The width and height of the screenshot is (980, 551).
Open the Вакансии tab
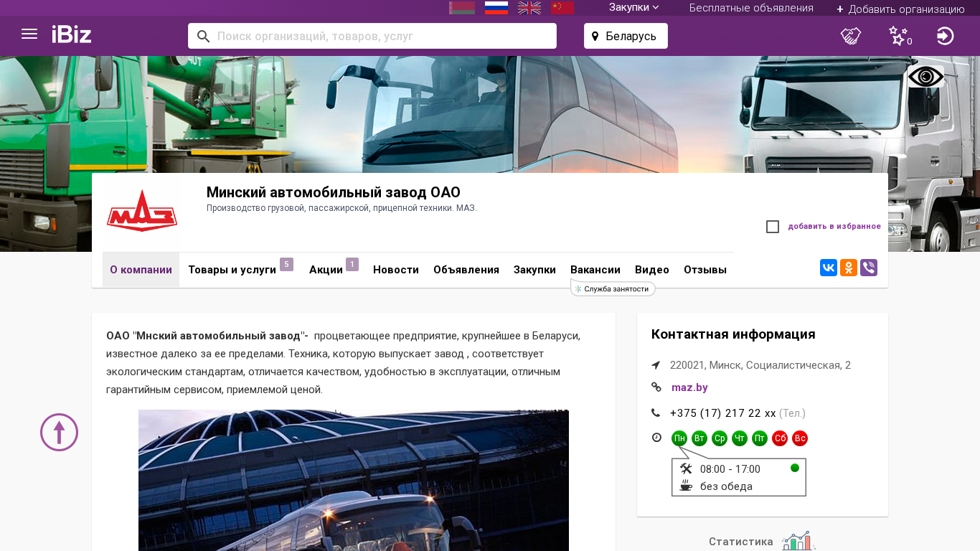click(x=595, y=270)
